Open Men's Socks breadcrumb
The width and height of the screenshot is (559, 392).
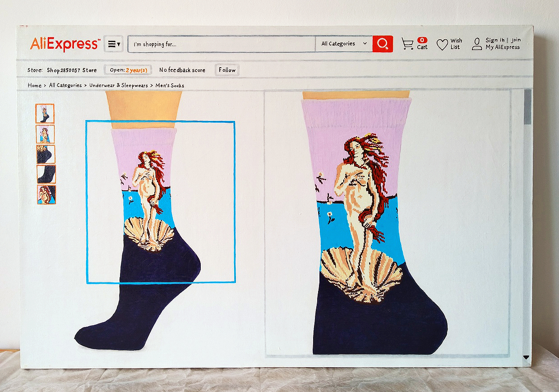coord(170,85)
